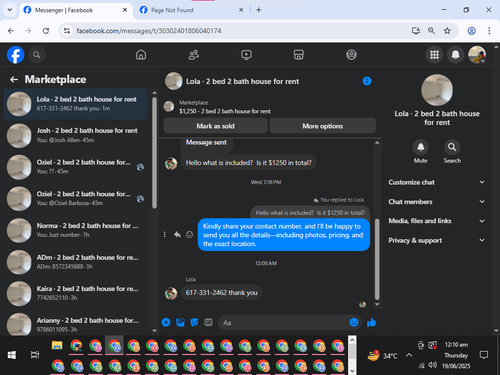
Task: Click conversation list scrollbar thumb
Action: 154,153
